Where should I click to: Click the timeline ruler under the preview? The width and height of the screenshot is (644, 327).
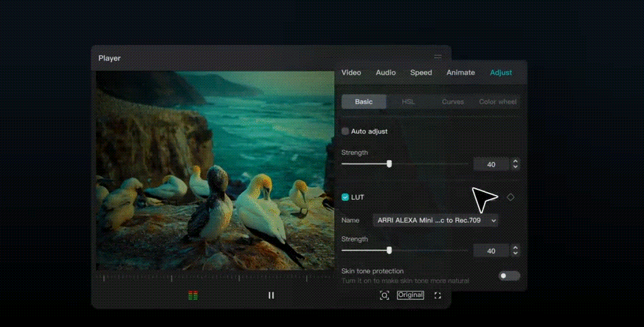pyautogui.click(x=215, y=278)
